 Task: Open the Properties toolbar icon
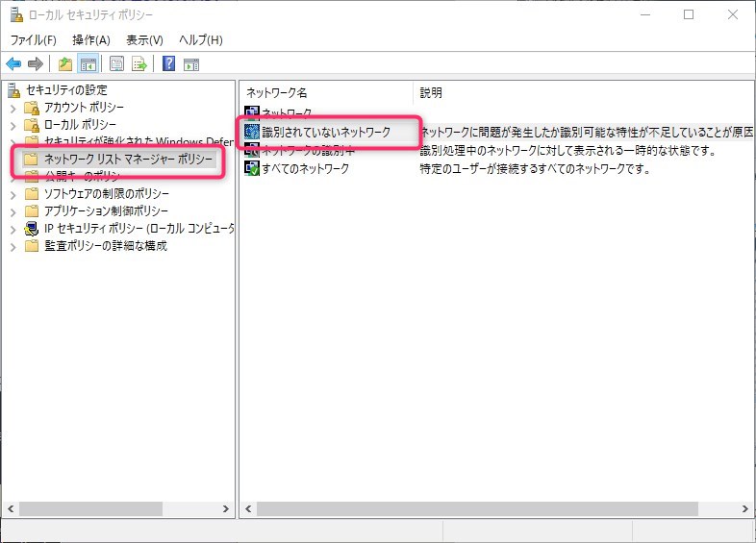click(x=116, y=63)
